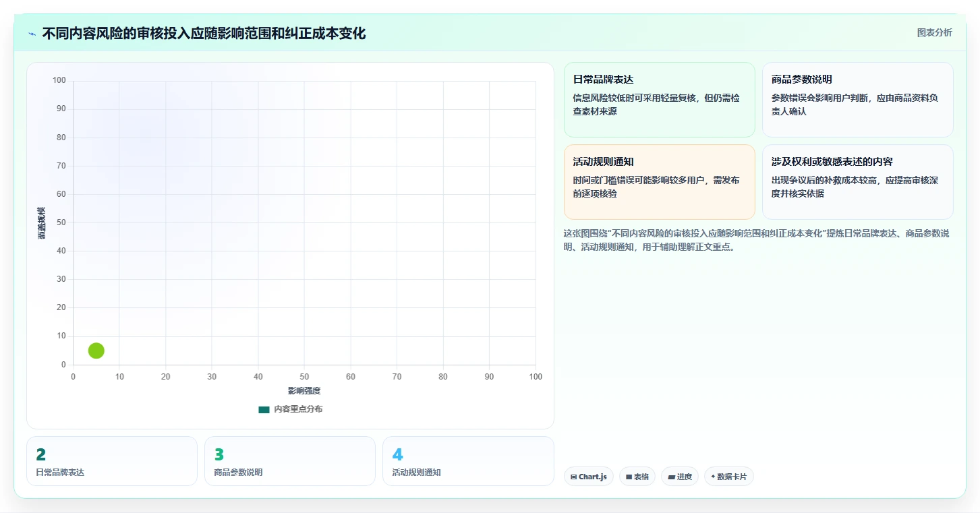The width and height of the screenshot is (980, 513).
Task: Click the 图表分析 label in the header
Action: [934, 32]
